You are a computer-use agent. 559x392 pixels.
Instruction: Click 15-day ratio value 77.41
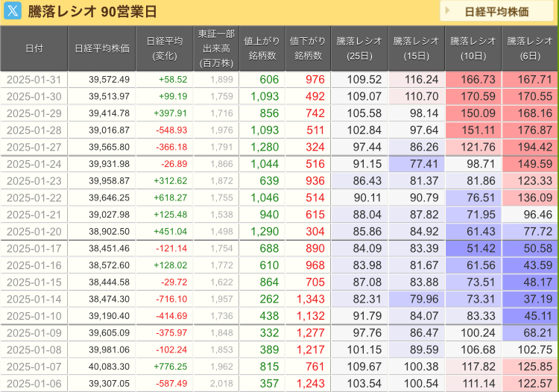point(424,164)
